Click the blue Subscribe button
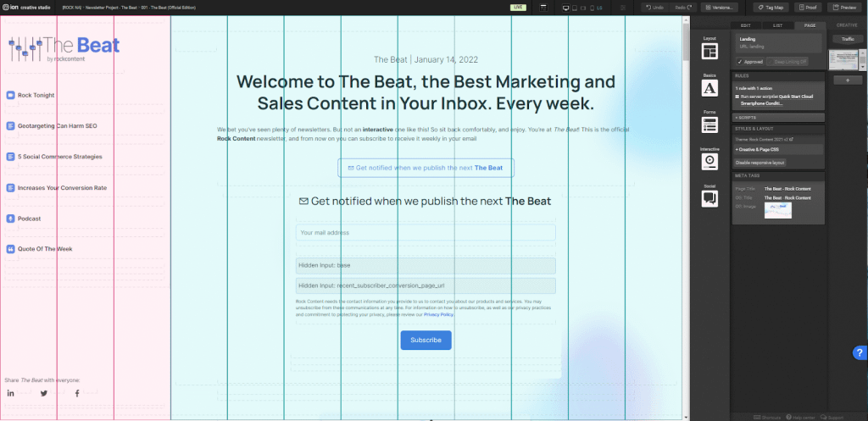Viewport: 868px width, 421px height. point(426,340)
